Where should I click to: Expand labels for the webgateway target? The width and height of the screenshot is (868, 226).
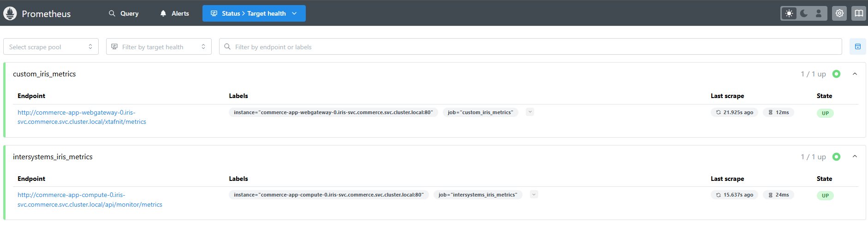tap(530, 112)
